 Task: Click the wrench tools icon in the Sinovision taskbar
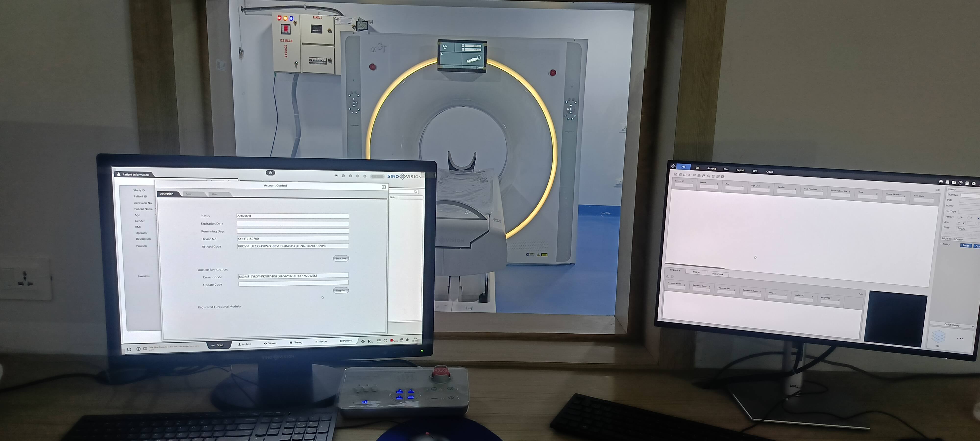click(407, 340)
